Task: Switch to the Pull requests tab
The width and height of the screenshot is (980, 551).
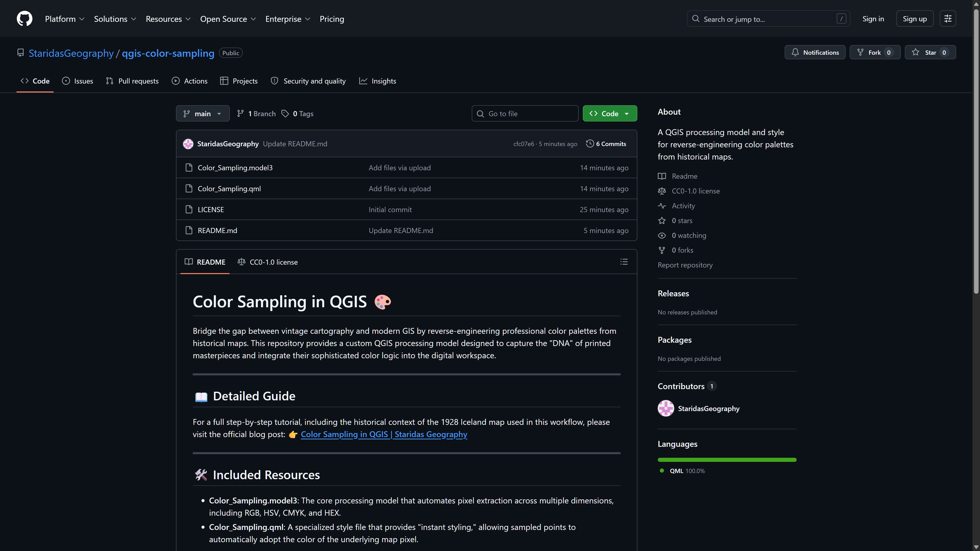Action: [132, 81]
